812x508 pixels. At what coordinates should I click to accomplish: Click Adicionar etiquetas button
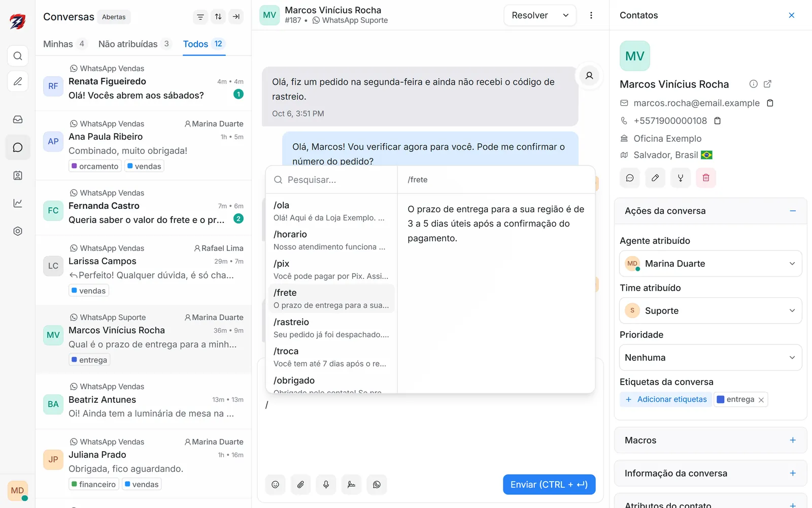click(666, 399)
